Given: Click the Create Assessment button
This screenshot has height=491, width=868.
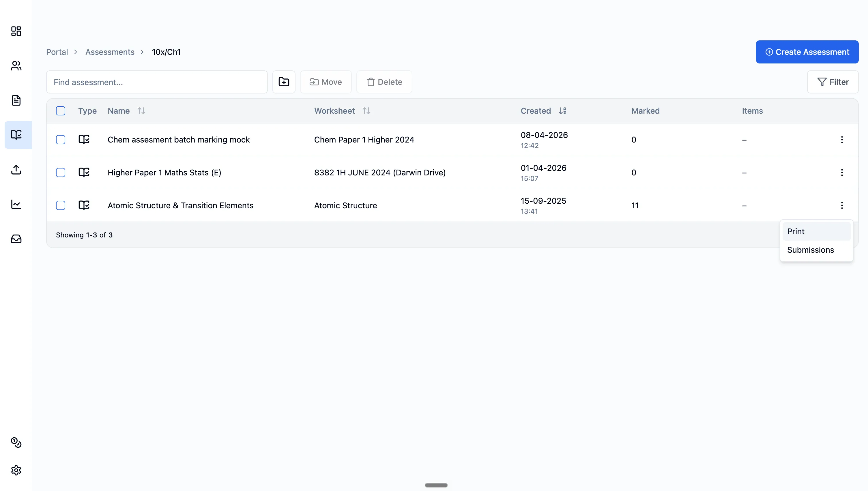Looking at the screenshot, I should [x=807, y=52].
